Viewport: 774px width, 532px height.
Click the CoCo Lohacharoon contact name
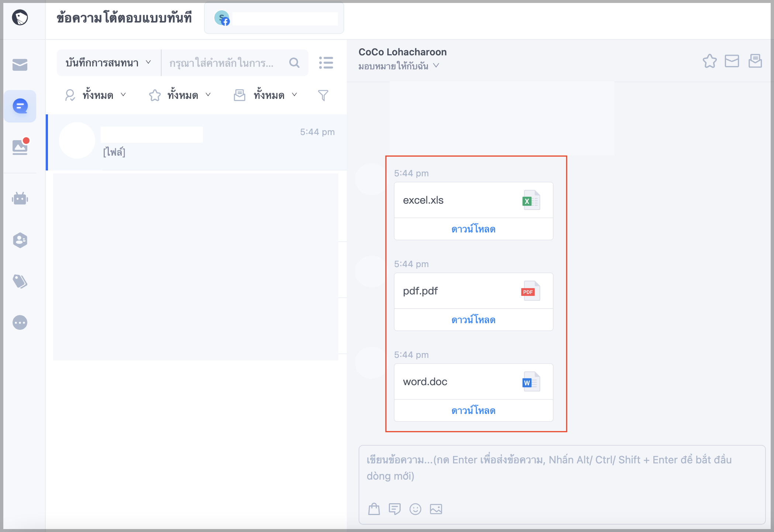pos(402,52)
